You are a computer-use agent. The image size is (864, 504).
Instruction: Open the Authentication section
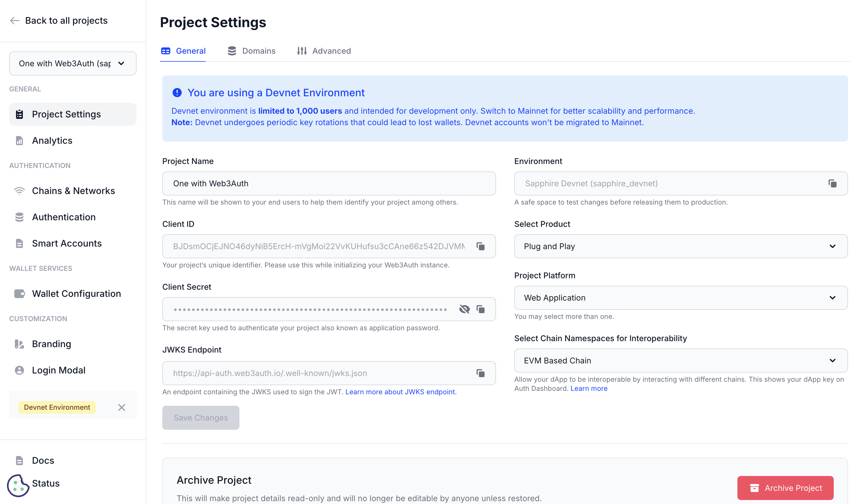[64, 217]
